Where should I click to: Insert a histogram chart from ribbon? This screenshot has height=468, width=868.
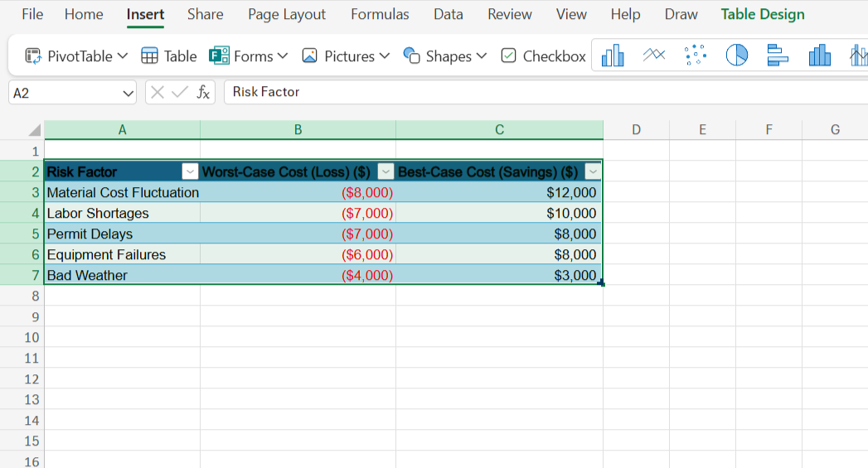(819, 55)
